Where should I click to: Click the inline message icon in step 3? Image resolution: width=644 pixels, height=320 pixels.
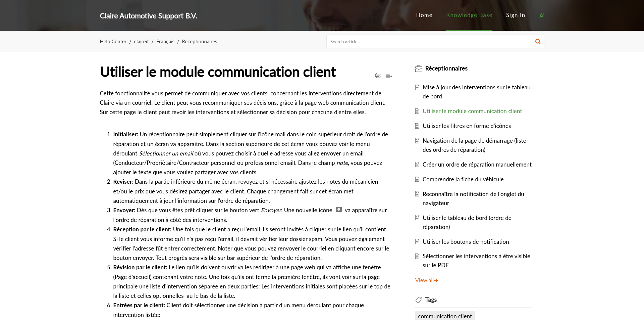339,210
